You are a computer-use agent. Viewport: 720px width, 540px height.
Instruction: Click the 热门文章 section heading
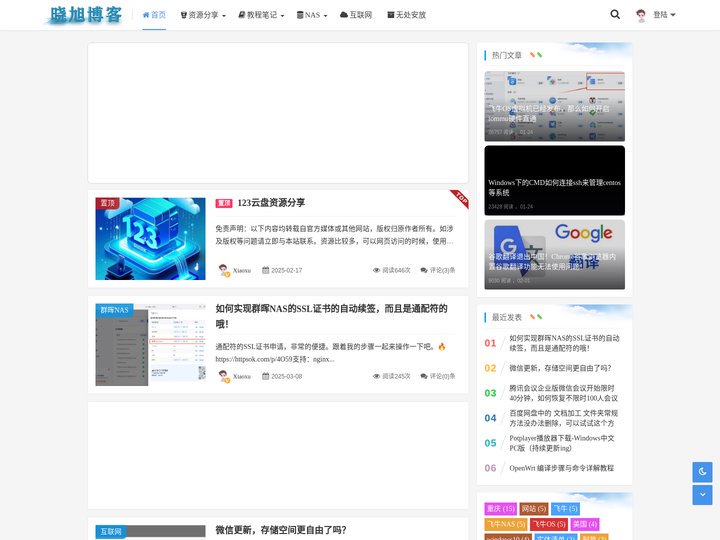[x=506, y=56]
